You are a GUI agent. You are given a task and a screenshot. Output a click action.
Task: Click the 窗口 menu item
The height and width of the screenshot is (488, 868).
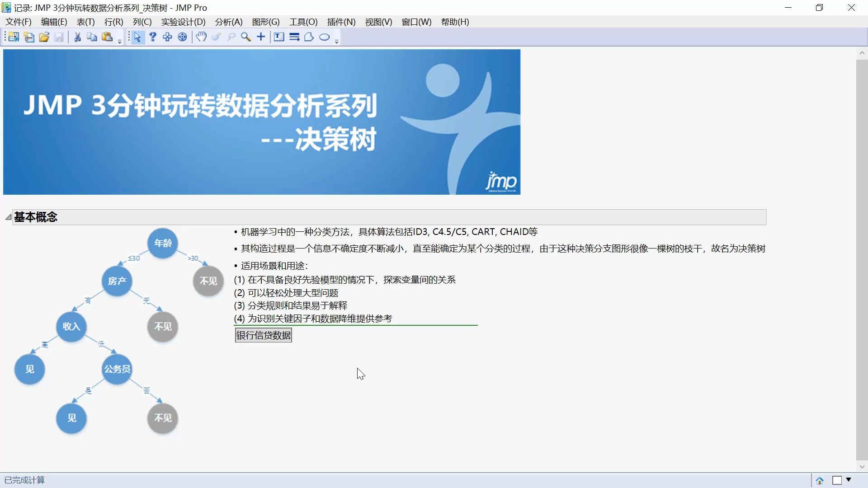pyautogui.click(x=416, y=22)
